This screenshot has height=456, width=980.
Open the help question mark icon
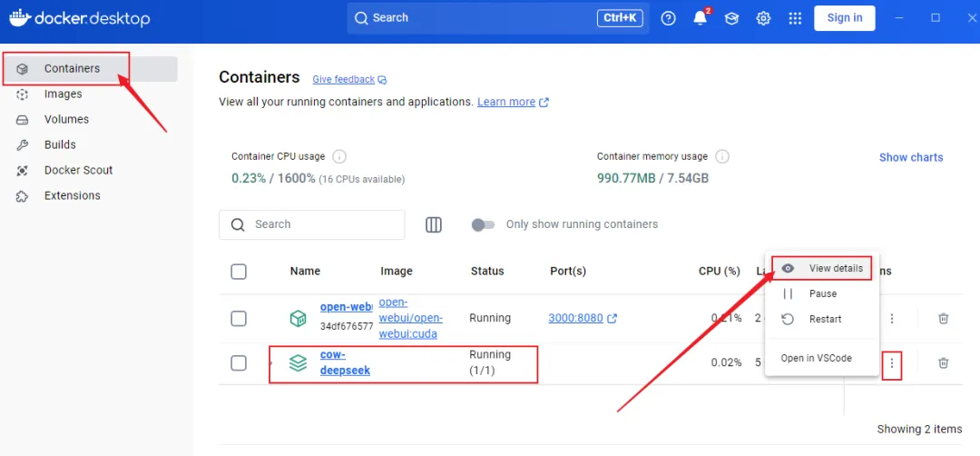coord(669,18)
